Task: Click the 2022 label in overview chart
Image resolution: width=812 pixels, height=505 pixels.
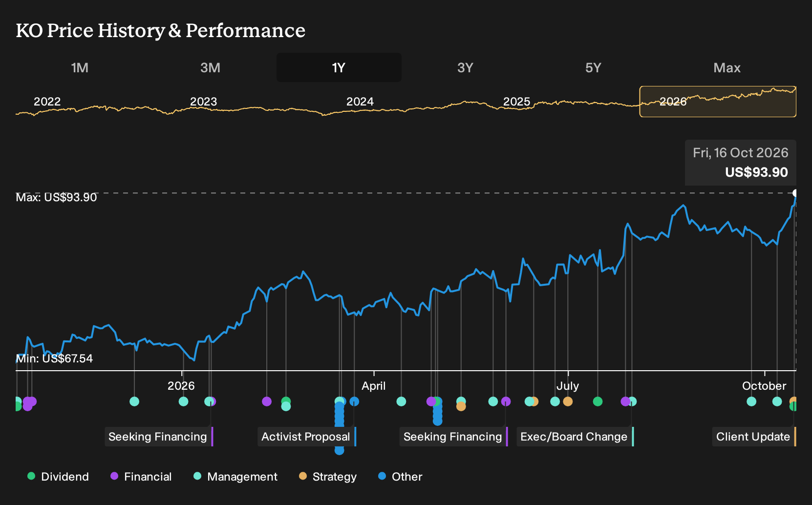Action: pyautogui.click(x=47, y=102)
